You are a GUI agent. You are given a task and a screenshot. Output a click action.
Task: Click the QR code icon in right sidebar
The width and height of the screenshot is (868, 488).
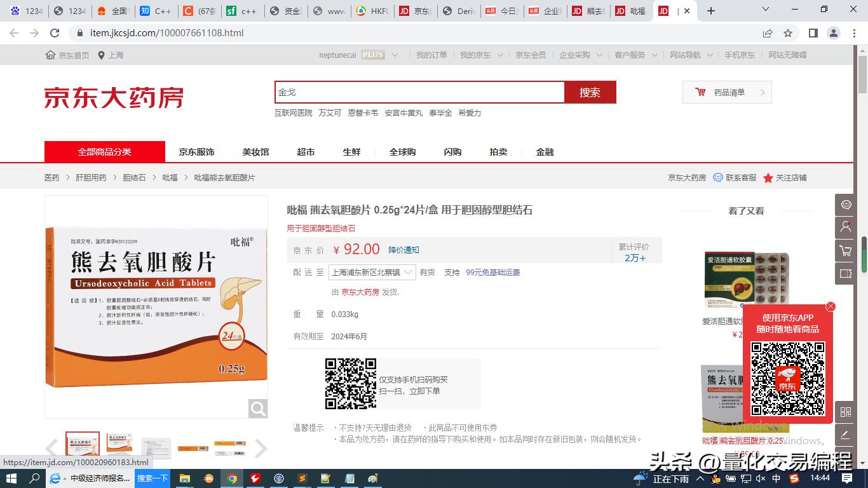[845, 412]
